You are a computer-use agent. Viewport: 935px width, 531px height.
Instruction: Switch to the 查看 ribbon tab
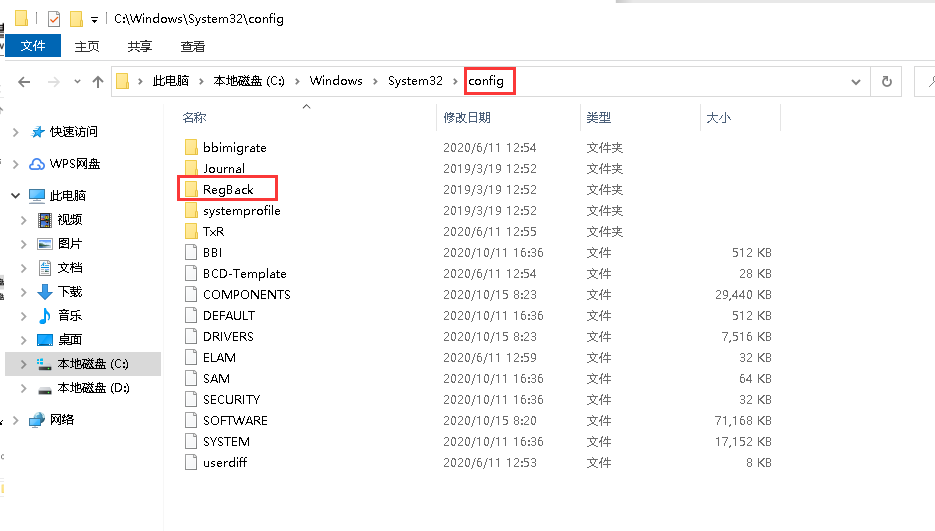click(193, 46)
